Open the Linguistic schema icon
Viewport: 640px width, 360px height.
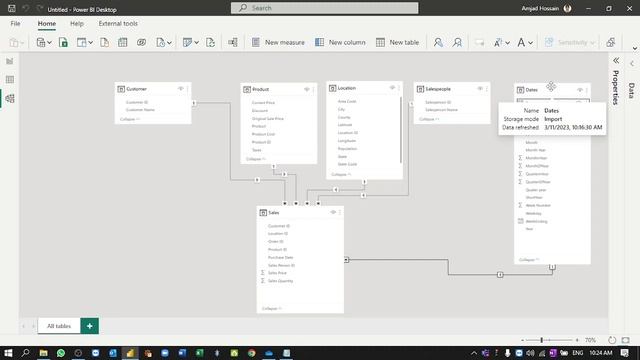pos(521,42)
